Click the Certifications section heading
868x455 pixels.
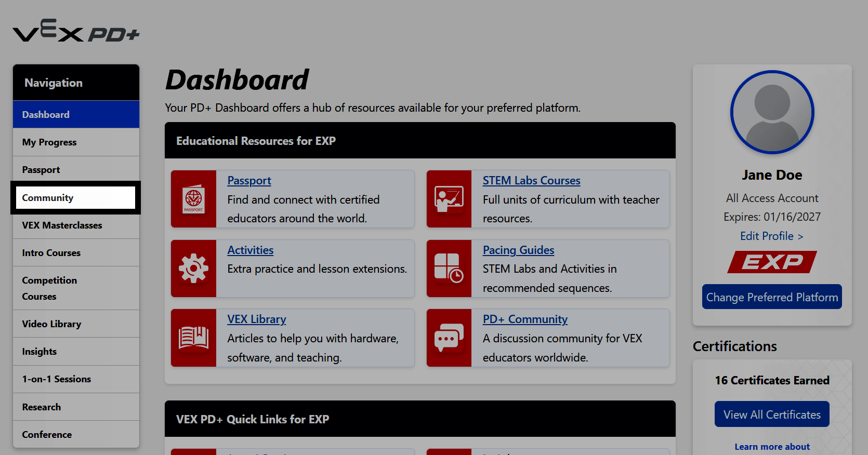click(735, 346)
